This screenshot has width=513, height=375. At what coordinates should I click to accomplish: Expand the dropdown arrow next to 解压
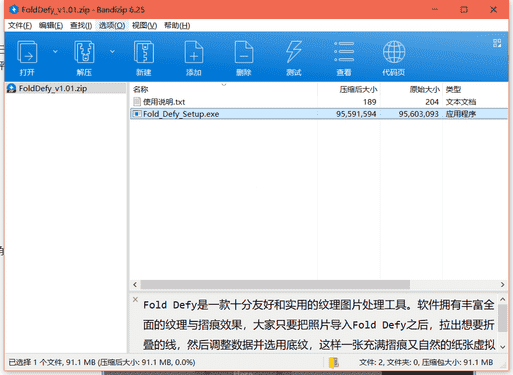click(112, 51)
